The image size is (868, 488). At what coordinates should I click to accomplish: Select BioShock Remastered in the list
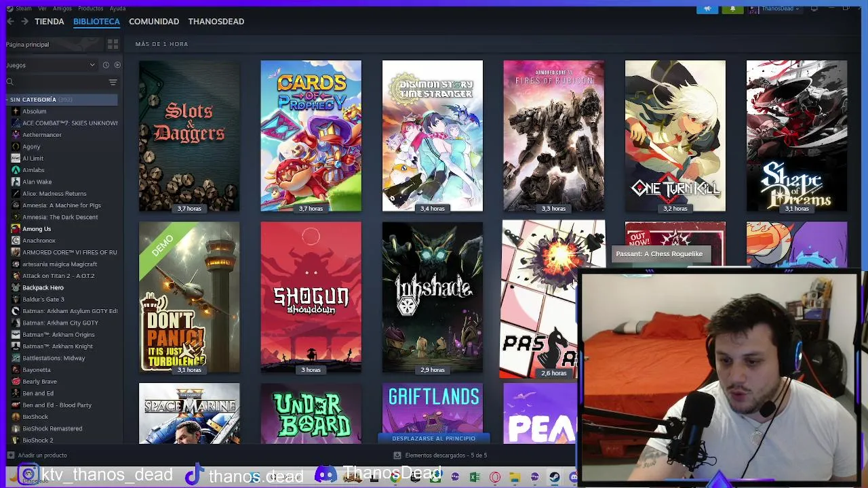(52, 428)
